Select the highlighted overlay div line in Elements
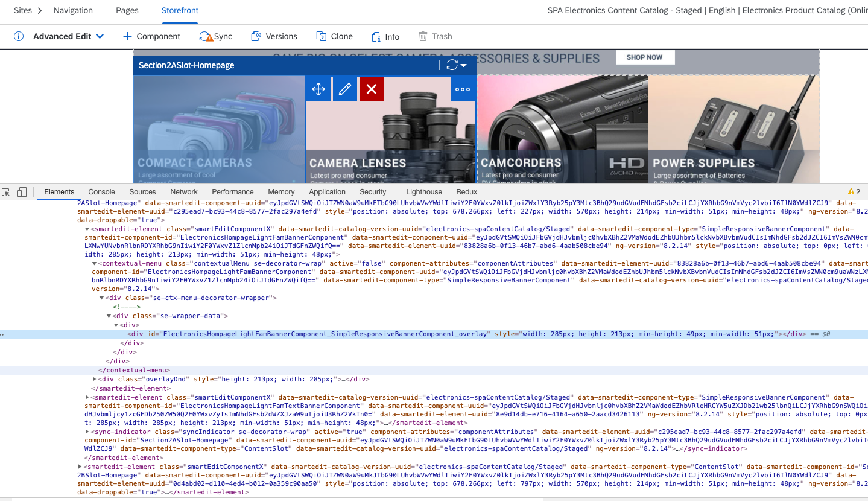This screenshot has width=868, height=501. 434,334
